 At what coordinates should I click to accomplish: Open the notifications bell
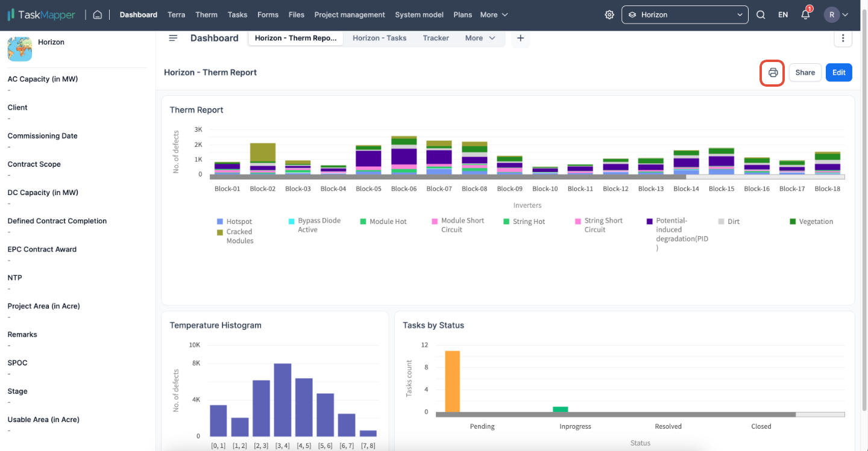(x=806, y=14)
